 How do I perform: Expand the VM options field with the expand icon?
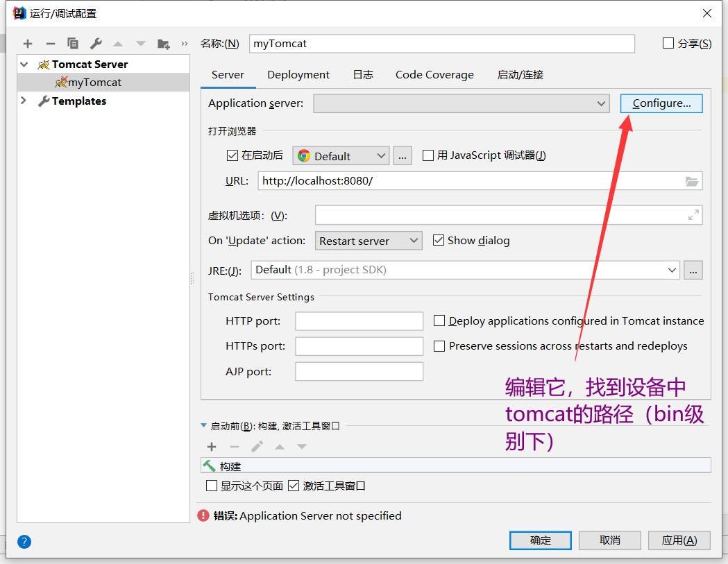(693, 215)
